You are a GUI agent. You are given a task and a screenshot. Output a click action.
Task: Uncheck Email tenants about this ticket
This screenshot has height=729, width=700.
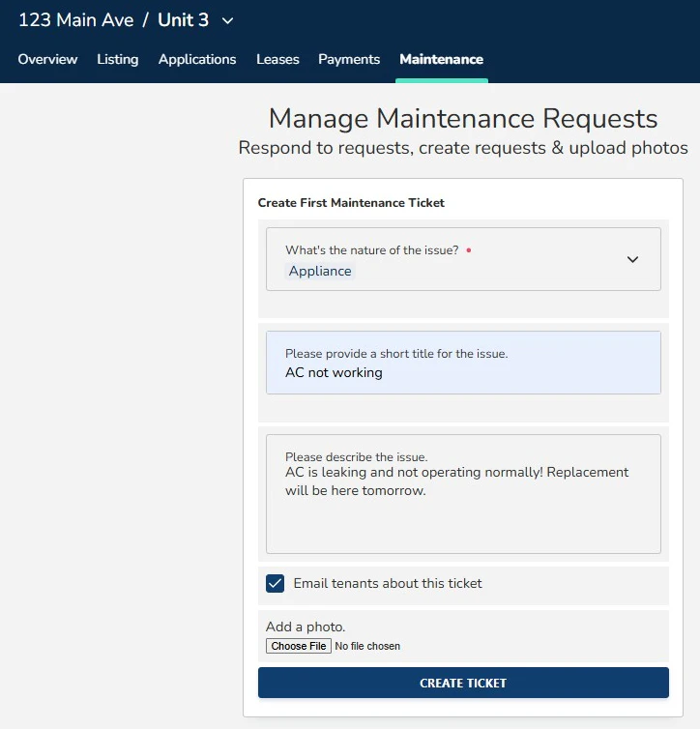(x=276, y=583)
